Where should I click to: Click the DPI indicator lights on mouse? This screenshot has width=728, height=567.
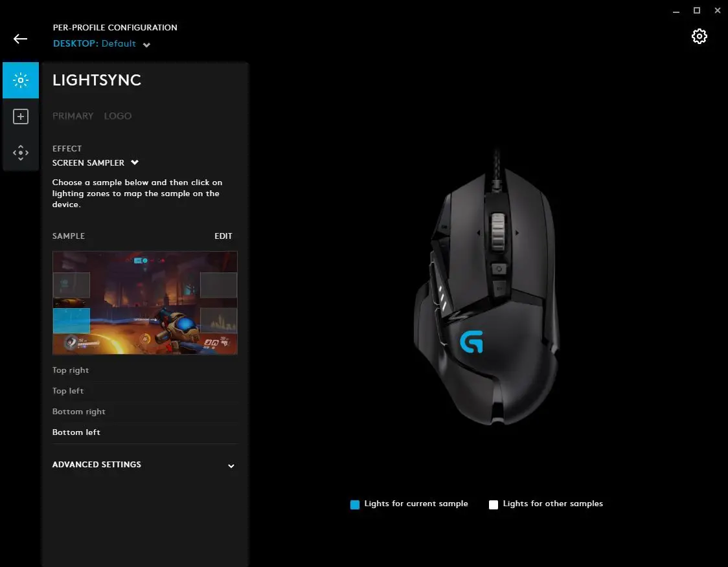point(441,297)
